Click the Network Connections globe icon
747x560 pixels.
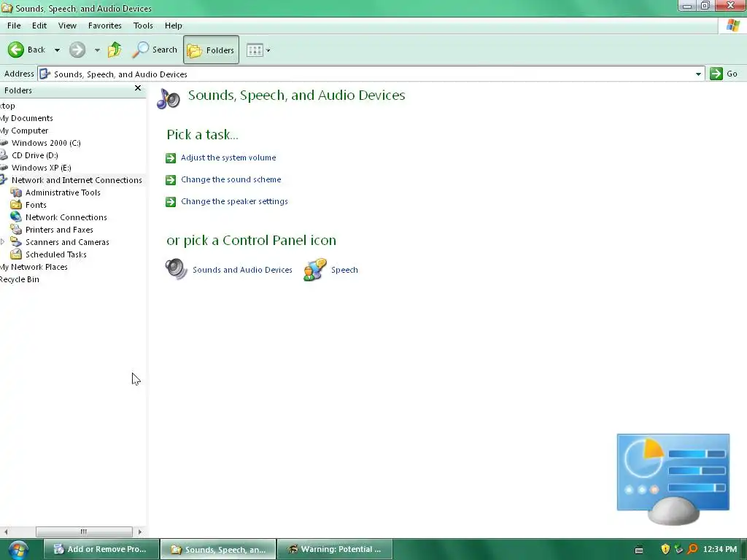(x=16, y=217)
